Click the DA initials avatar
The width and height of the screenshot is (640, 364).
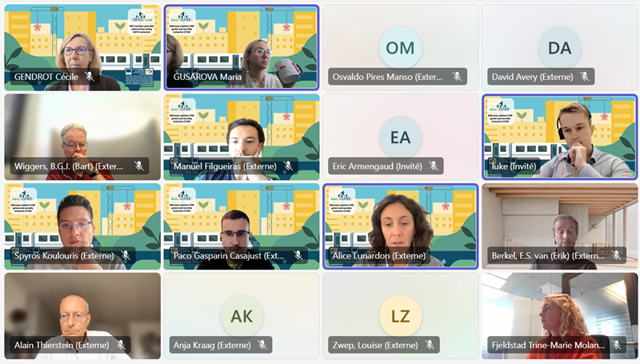point(559,48)
